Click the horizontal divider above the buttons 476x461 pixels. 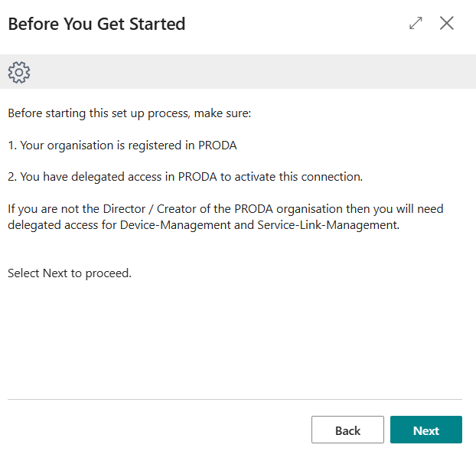pos(235,399)
